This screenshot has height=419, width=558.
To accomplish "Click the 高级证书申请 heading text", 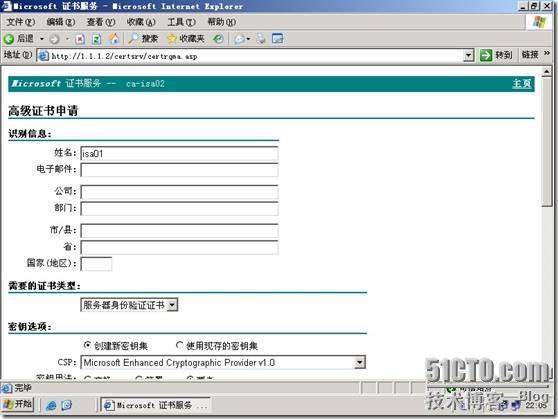I will point(43,111).
